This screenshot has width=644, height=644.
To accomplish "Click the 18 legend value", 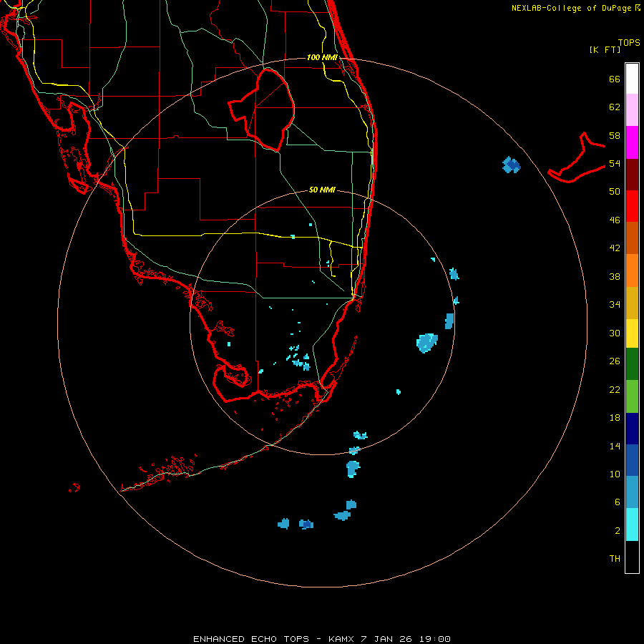I will pos(615,418).
